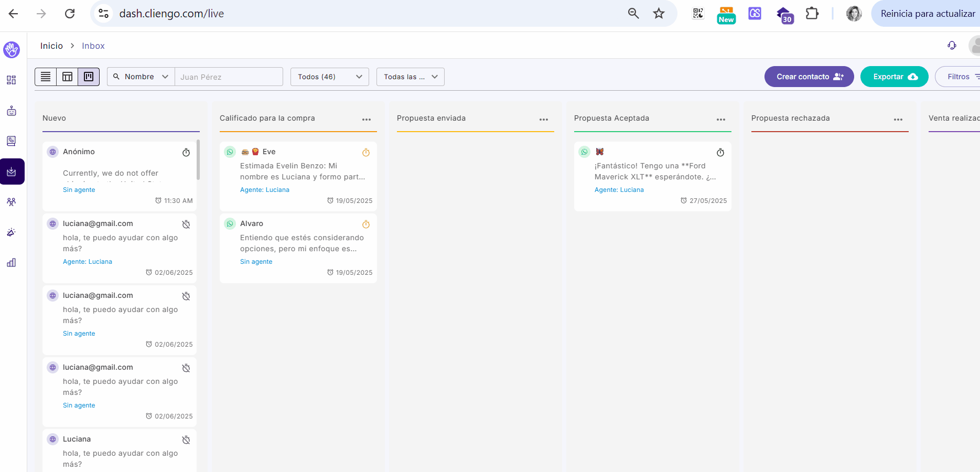Switch to list view layout
Image resolution: width=980 pixels, height=472 pixels.
point(46,77)
